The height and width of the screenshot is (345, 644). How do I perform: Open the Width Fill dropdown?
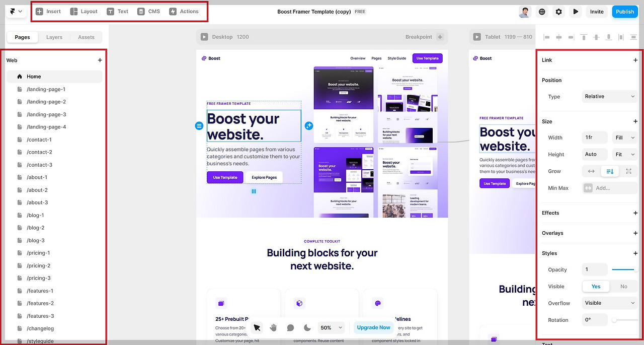625,137
